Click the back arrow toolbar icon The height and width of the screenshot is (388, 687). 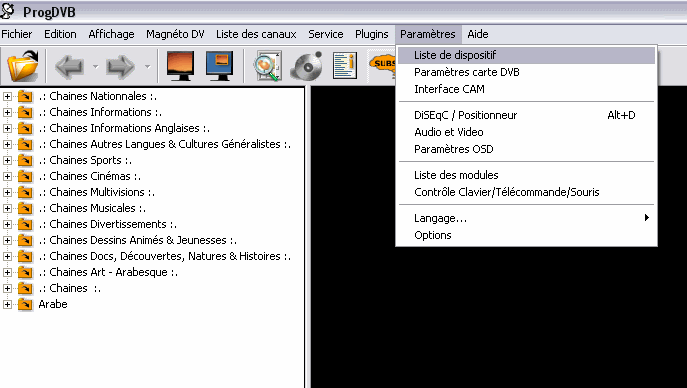pos(69,67)
